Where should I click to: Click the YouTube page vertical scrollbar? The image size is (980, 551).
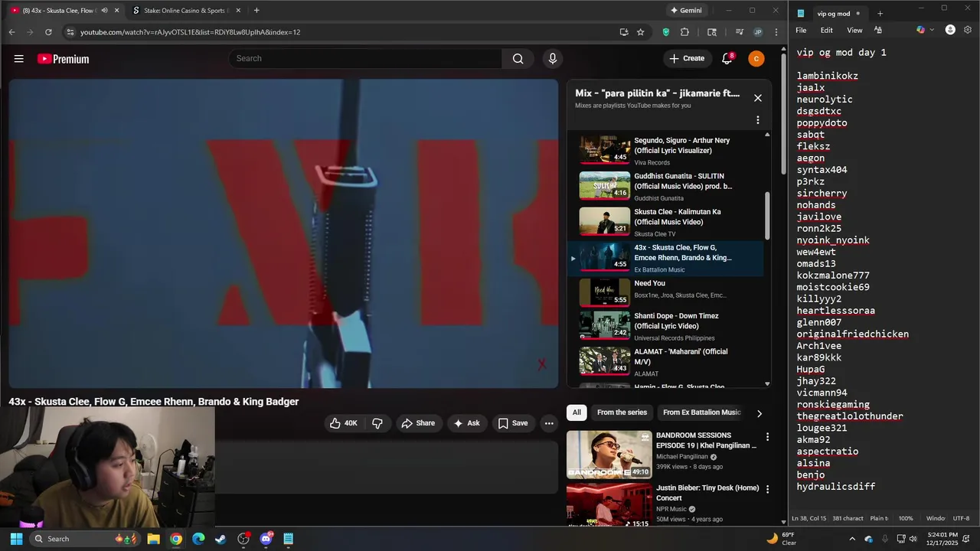[x=783, y=115]
